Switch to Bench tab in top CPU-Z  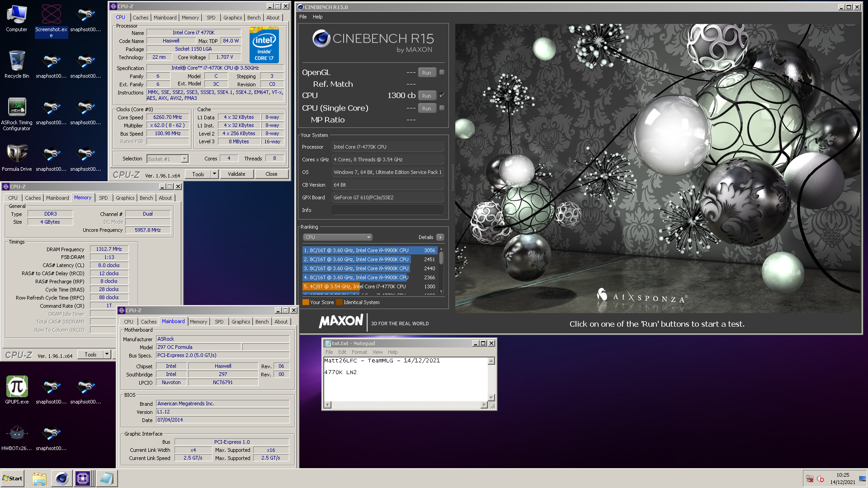point(254,18)
